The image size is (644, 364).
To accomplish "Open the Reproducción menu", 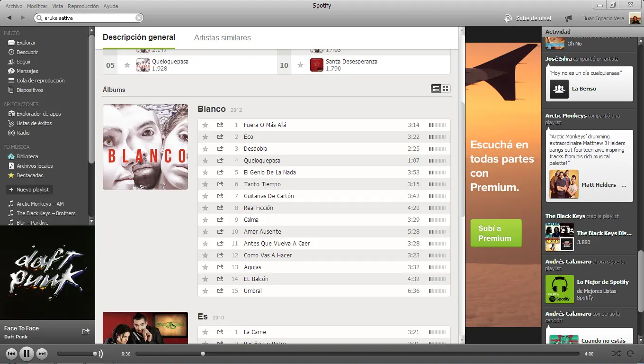I will point(83,6).
